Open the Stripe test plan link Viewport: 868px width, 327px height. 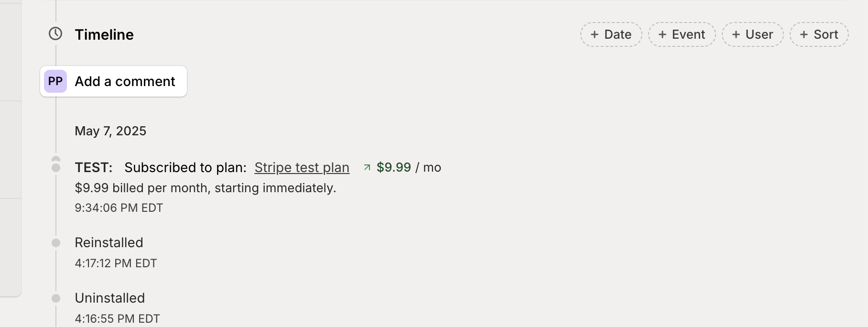[302, 167]
